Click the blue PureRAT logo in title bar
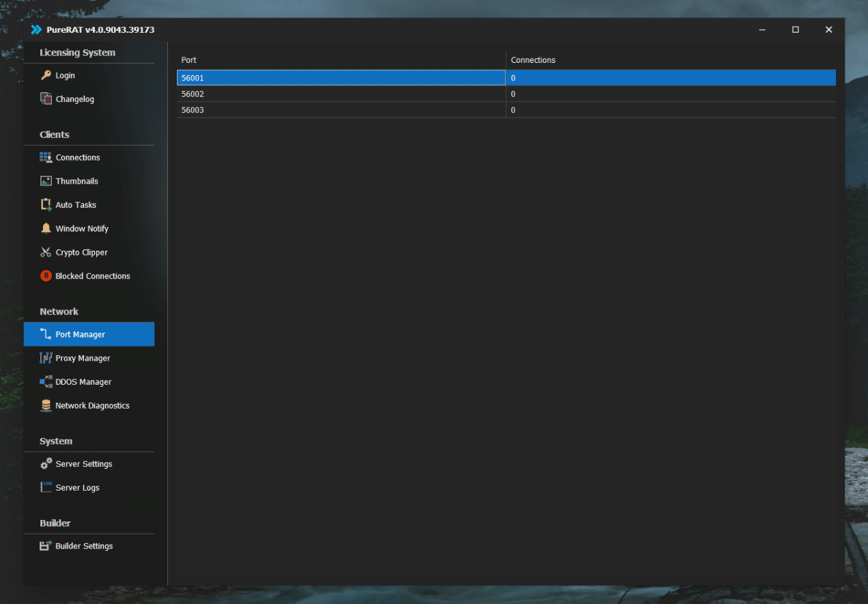 37,29
